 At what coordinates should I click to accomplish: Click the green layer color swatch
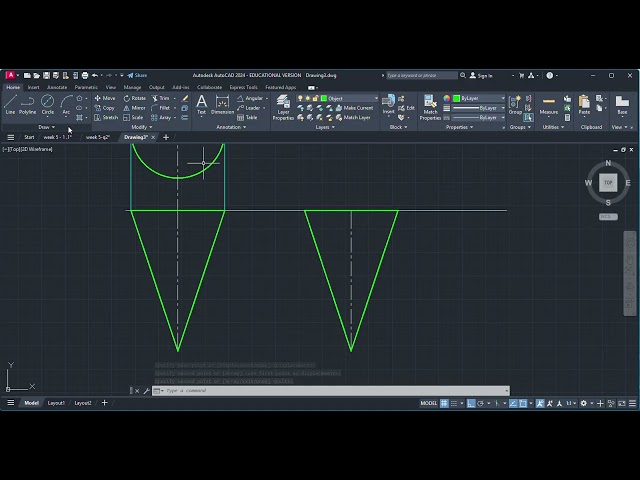(324, 98)
